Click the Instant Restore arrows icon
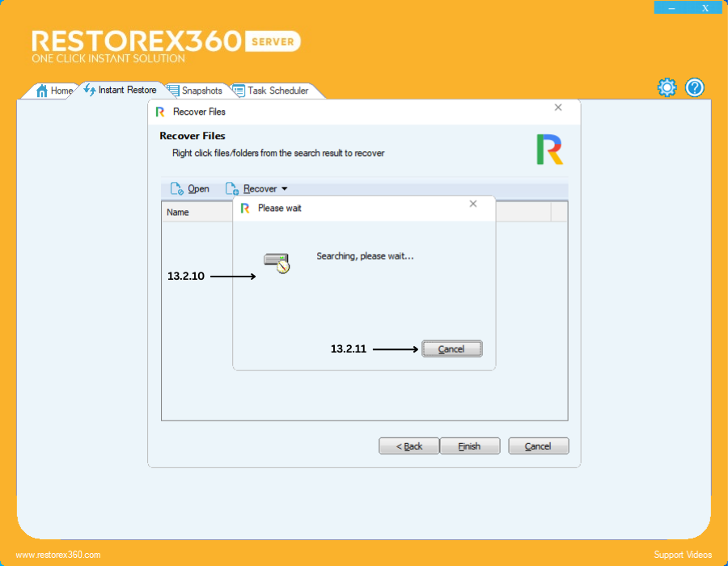 click(x=90, y=90)
